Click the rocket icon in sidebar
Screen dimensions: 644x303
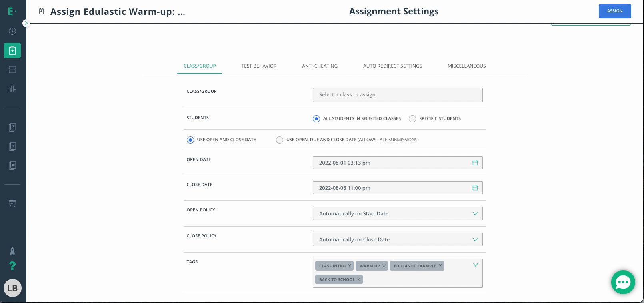point(12,251)
